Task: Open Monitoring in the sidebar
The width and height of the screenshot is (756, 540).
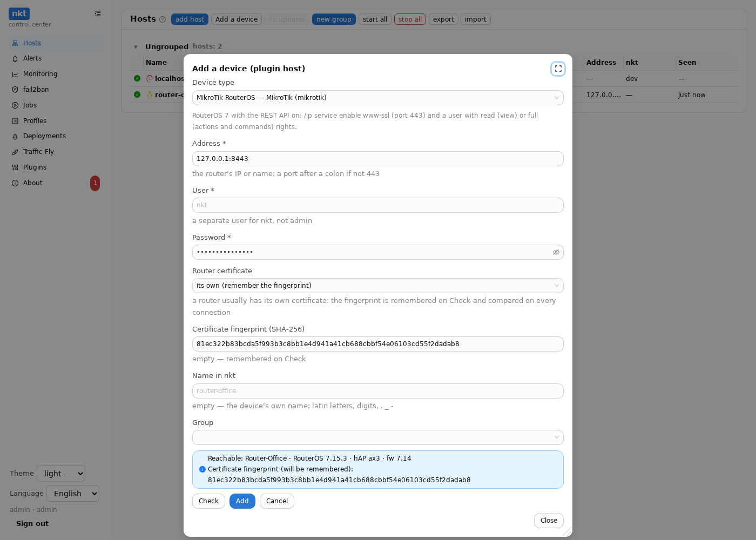Action: pos(56,74)
